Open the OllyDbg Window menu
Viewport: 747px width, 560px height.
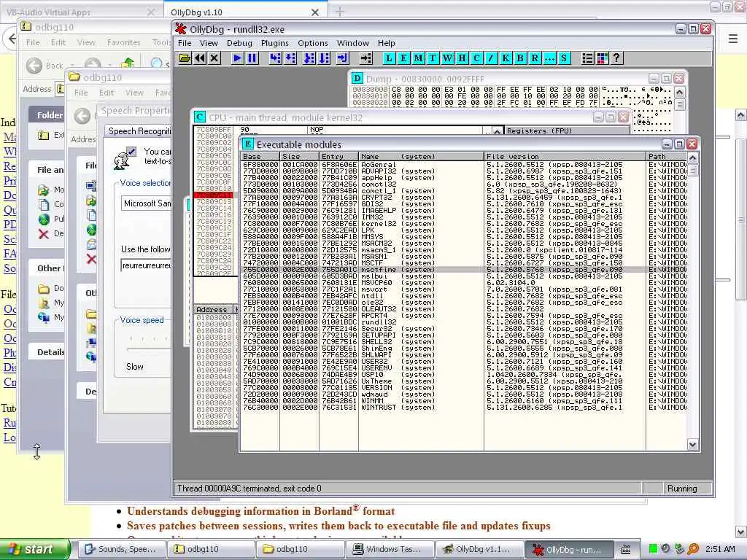point(352,43)
